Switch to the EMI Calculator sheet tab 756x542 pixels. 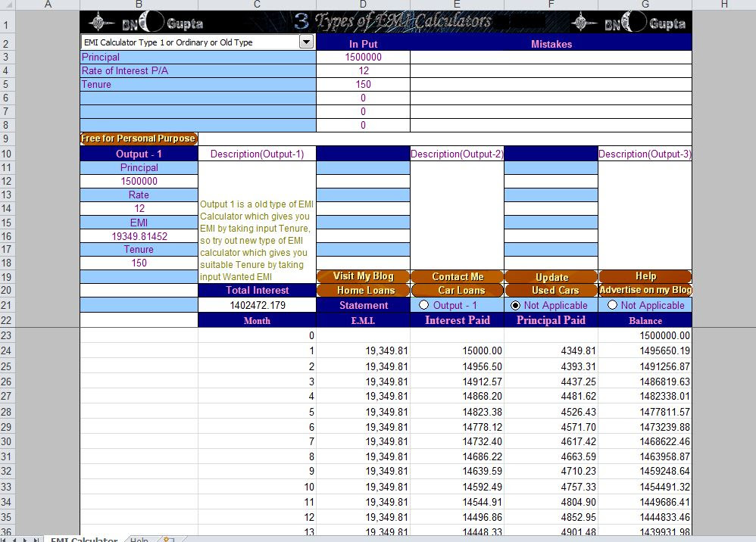84,539
